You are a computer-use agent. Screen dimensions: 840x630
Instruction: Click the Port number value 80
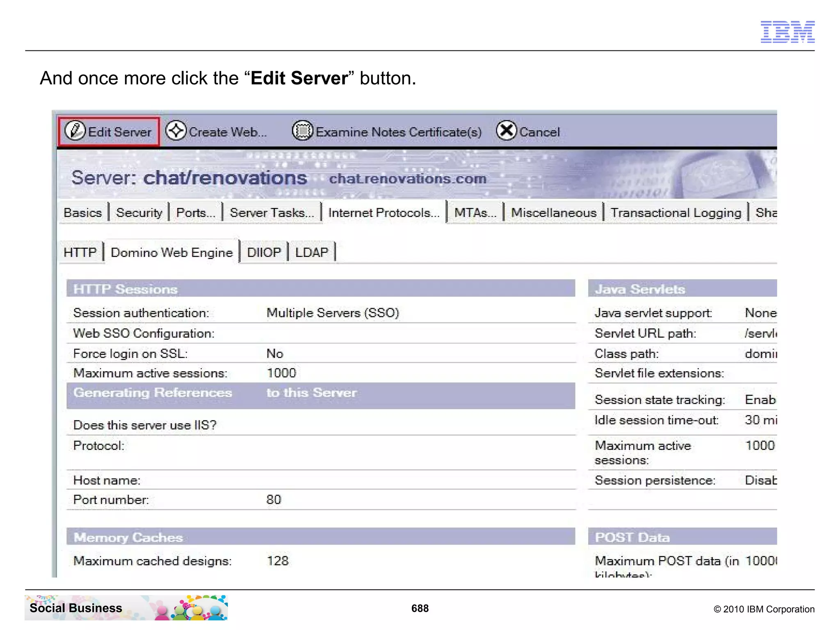tap(274, 500)
